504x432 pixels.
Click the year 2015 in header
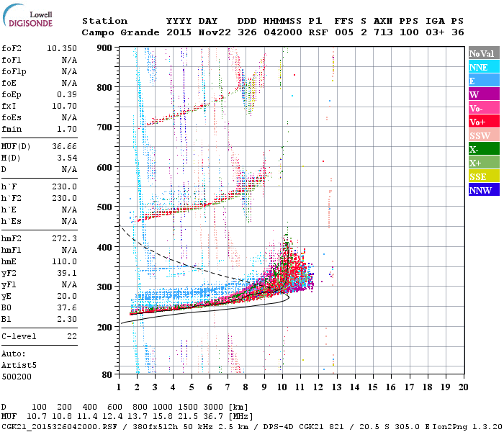pos(179,32)
